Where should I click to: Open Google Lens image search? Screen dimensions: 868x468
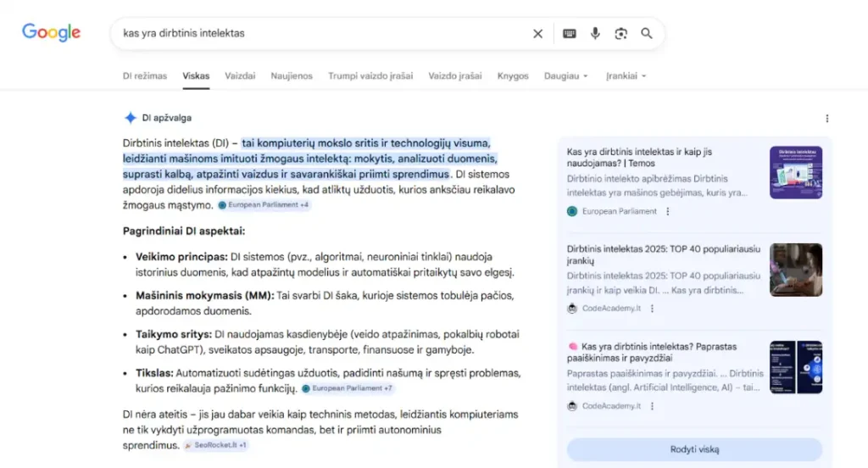coord(621,34)
